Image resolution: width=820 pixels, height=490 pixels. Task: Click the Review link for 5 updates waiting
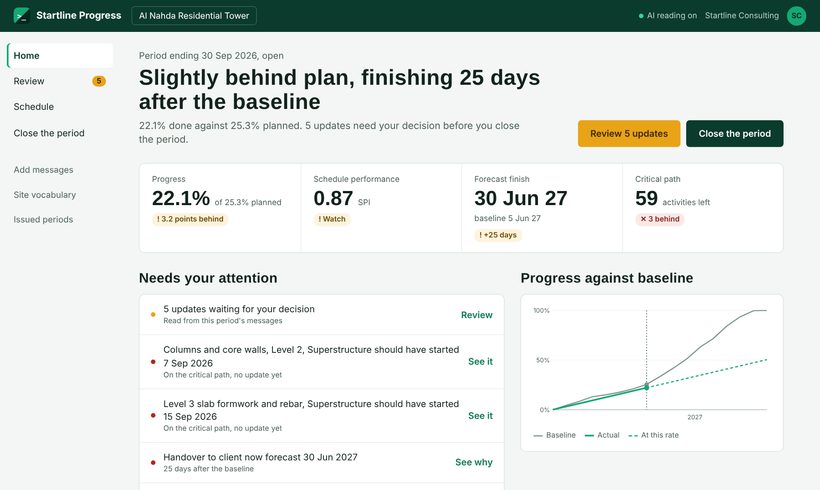coord(476,315)
